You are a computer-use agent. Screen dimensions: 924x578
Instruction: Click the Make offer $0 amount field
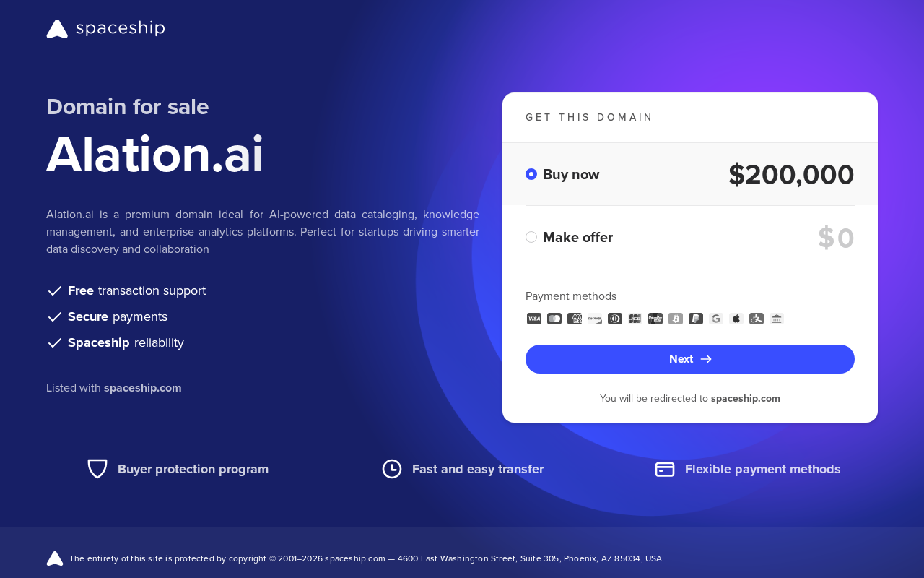click(x=836, y=238)
